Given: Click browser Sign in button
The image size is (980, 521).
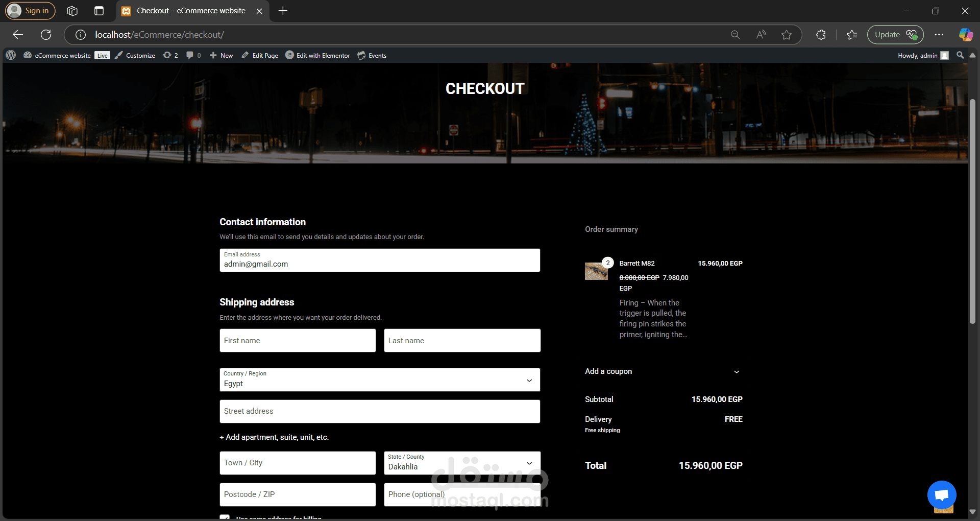Looking at the screenshot, I should coord(30,11).
